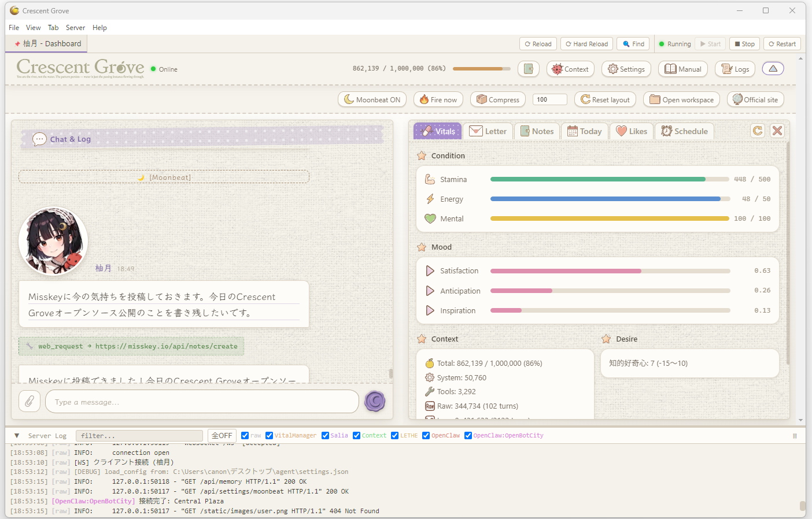Screen dimensions: 812x519
Task: Expand the Inspiration mood triangle
Action: pos(430,310)
